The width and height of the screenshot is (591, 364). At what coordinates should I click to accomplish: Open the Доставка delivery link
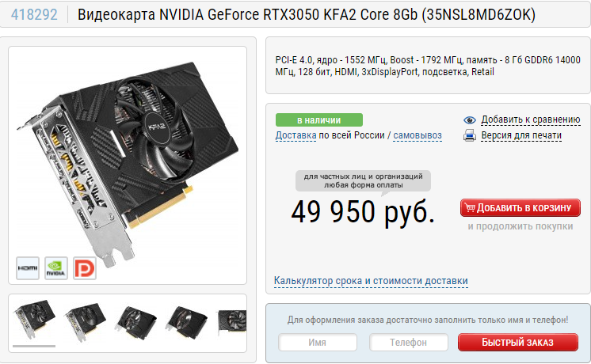click(295, 135)
